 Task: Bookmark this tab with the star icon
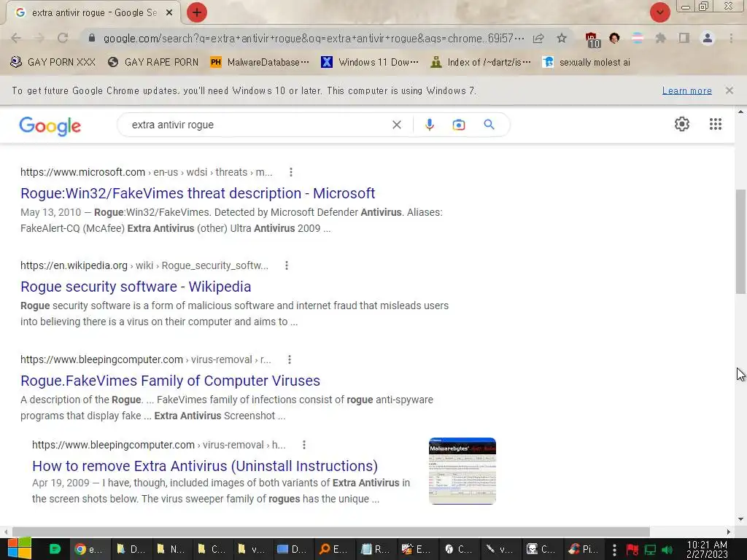562,38
